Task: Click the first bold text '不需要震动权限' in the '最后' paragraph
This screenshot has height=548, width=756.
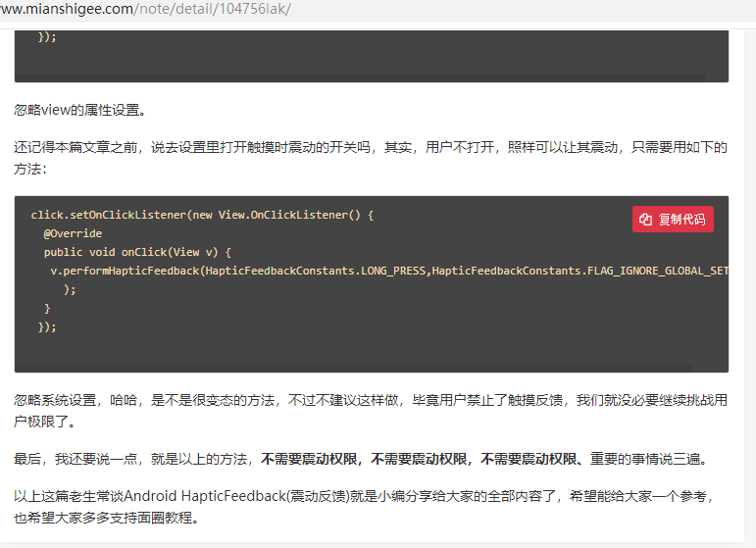Action: [x=309, y=459]
